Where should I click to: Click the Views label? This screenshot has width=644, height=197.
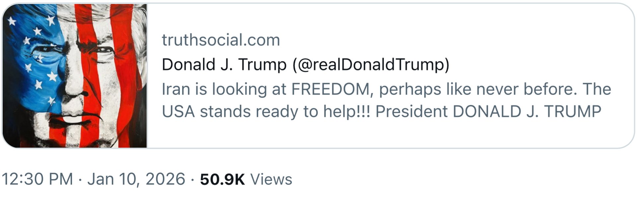pos(271,179)
